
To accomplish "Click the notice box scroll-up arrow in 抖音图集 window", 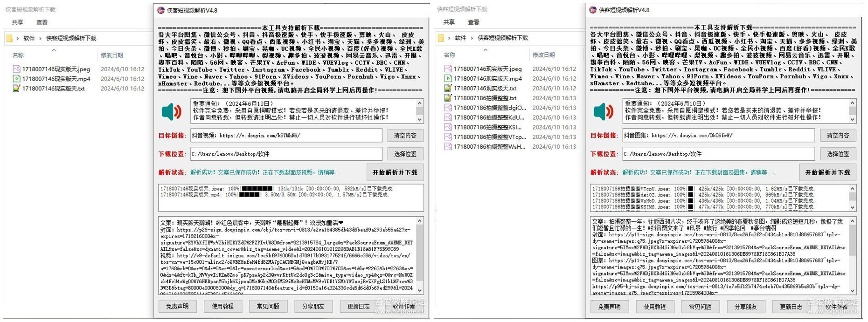I will (853, 103).
